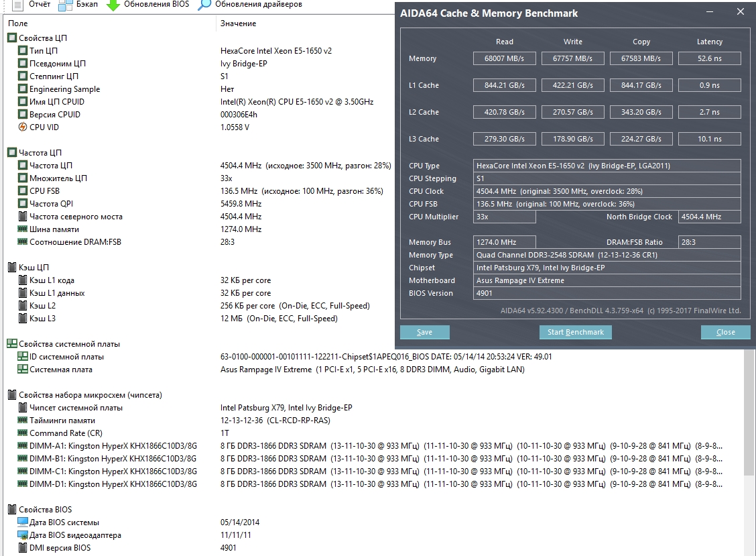756x556 pixels.
Task: Click L2 Cache Write value 270.57 GB/s
Action: pos(573,112)
